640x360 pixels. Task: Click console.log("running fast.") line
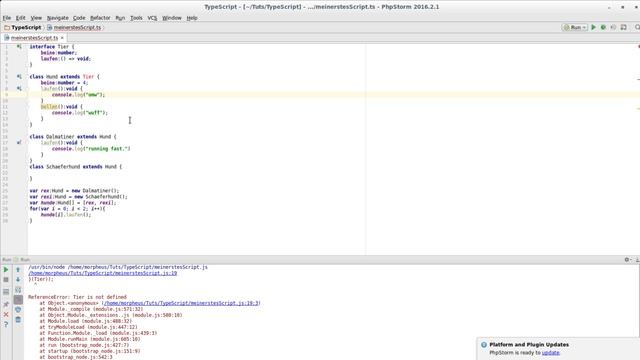(x=91, y=149)
